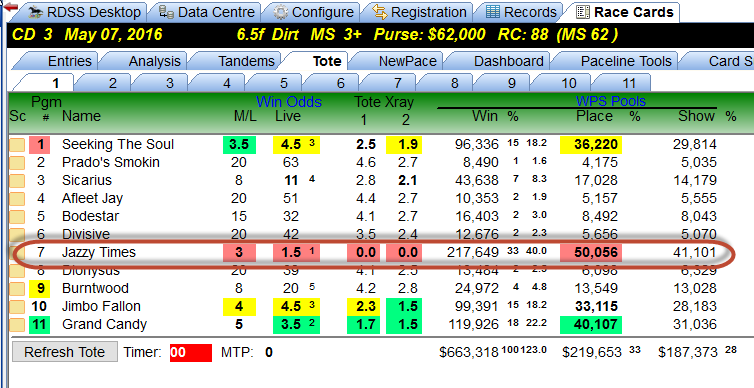This screenshot has width=754, height=388.
Task: Toggle scratch box for Grand Candy
Action: tap(17, 325)
